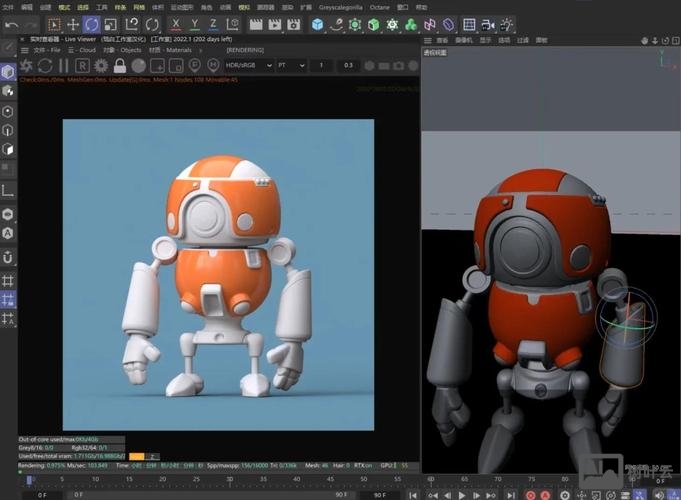Screen dimensions: 681x500
Task: Select the Move tool in the top toolbar
Action: tap(71, 24)
